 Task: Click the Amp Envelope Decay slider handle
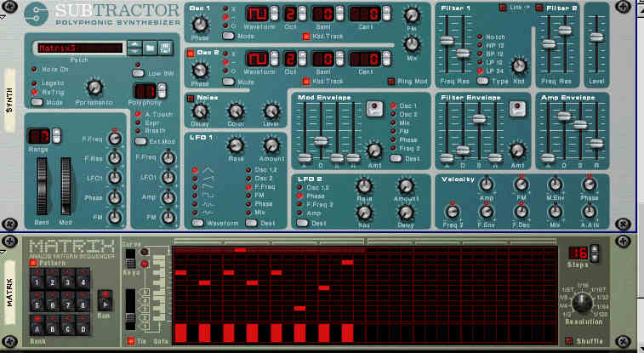click(564, 117)
